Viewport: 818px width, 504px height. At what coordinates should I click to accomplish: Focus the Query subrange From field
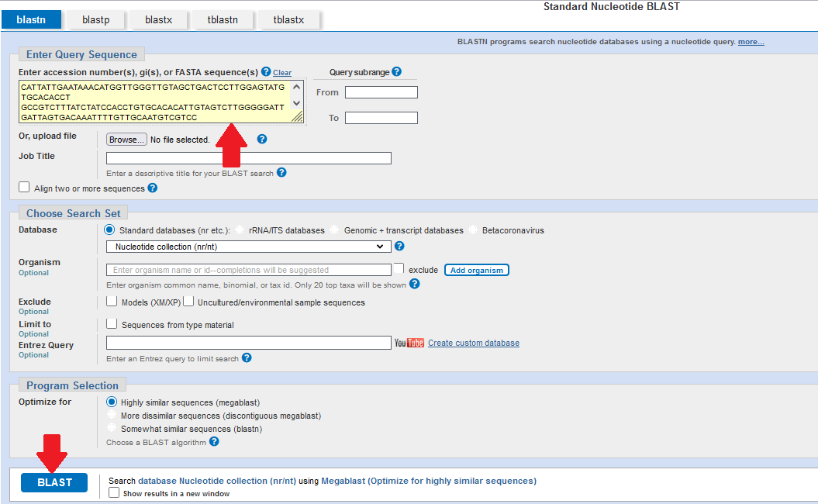(x=381, y=92)
